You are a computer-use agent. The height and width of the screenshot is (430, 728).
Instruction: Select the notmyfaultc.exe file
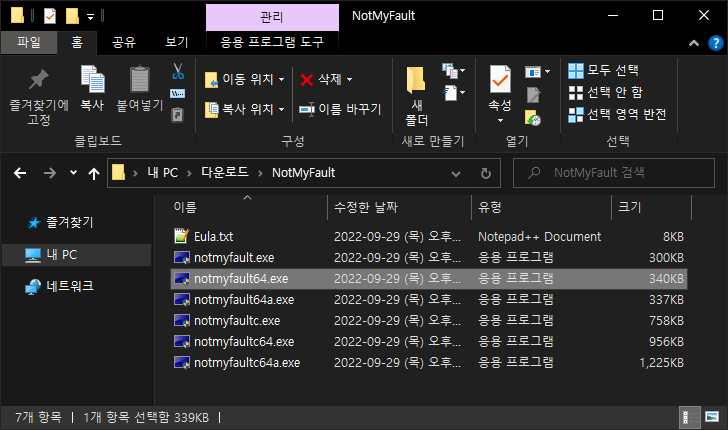click(x=429, y=320)
